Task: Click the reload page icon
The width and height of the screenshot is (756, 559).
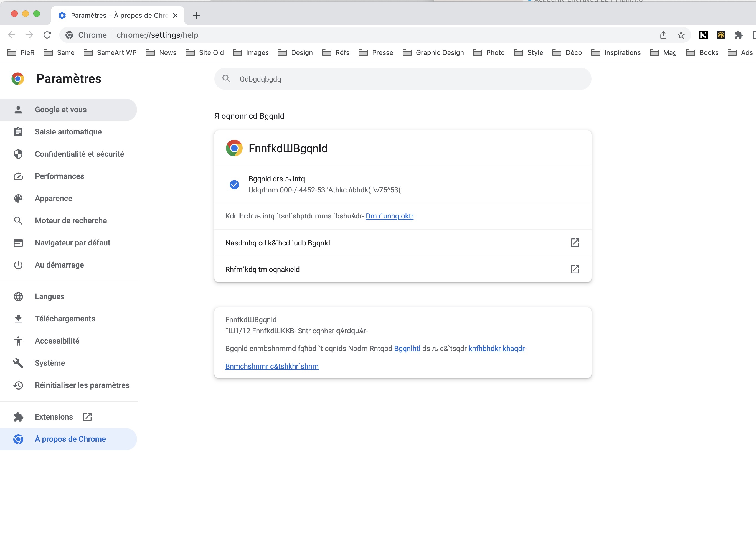Action: [47, 35]
